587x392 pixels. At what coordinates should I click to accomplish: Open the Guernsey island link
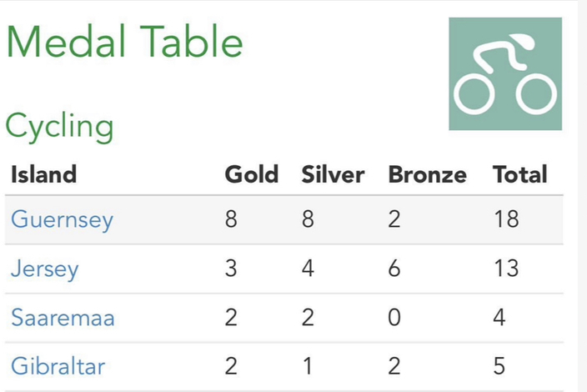[x=63, y=219]
